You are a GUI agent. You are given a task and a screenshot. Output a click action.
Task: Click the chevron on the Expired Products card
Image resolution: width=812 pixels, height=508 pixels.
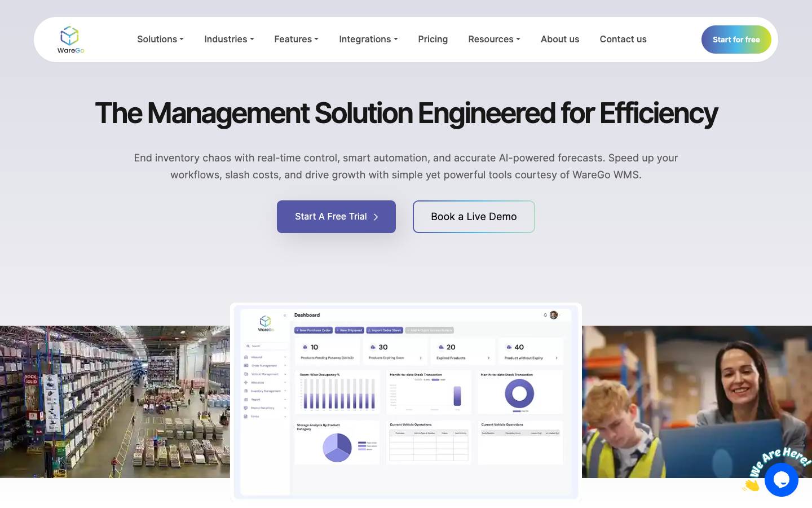pos(488,358)
